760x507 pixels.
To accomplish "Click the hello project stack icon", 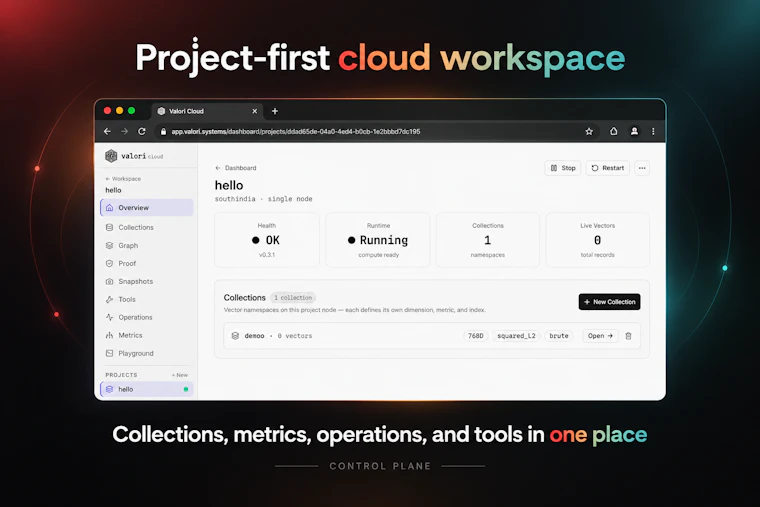I will coord(110,389).
